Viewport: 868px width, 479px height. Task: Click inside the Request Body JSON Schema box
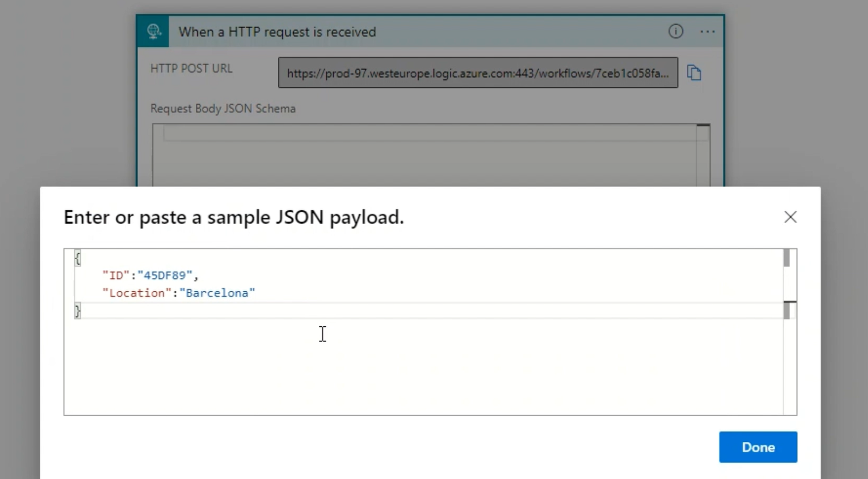point(424,158)
